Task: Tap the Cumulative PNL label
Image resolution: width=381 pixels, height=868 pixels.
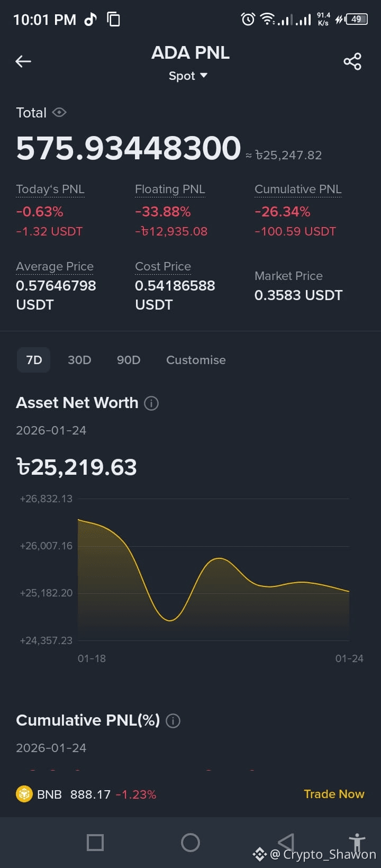Action: [x=298, y=189]
